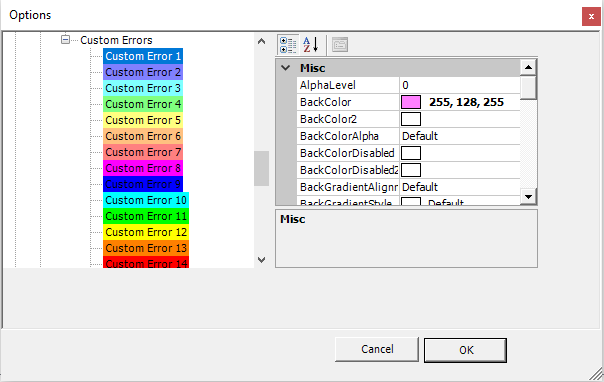Select Custom Error 11 in tree
Viewport: 604px width, 382px height.
146,216
